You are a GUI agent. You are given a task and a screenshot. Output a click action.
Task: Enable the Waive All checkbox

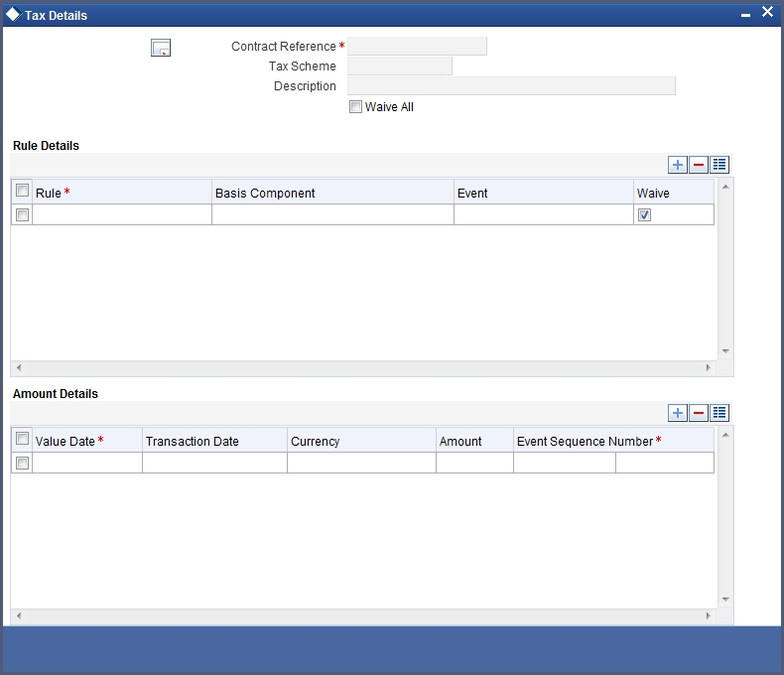tap(355, 106)
